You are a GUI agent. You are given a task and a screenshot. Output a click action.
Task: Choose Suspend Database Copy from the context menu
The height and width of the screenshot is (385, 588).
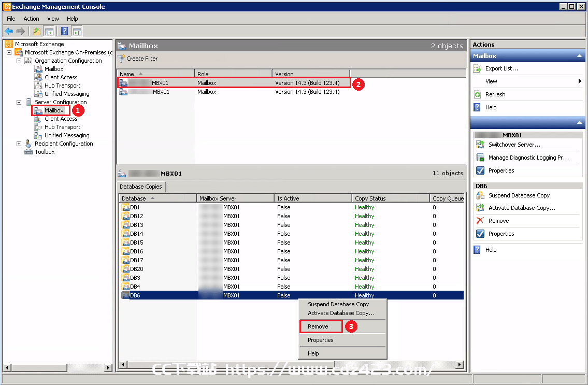coord(338,304)
